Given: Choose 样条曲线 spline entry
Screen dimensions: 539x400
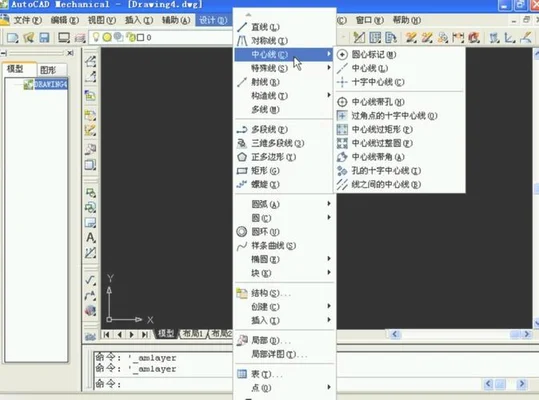Looking at the screenshot, I should 284,245.
